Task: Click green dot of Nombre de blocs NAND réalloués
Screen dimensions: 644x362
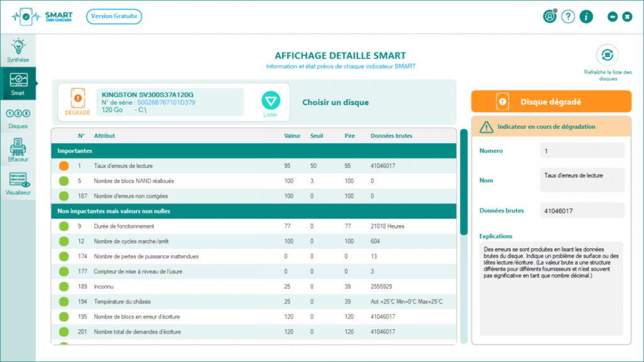Action: (x=64, y=181)
